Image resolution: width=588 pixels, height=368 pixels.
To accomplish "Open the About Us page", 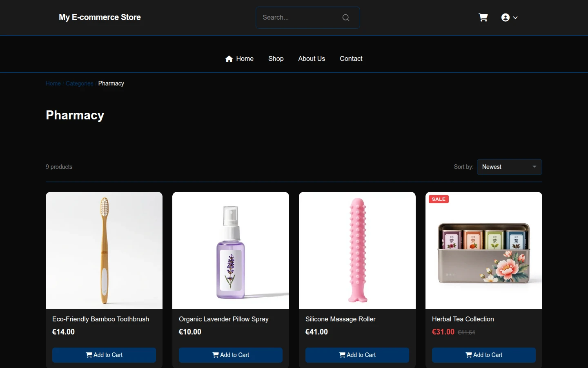I will click(312, 58).
